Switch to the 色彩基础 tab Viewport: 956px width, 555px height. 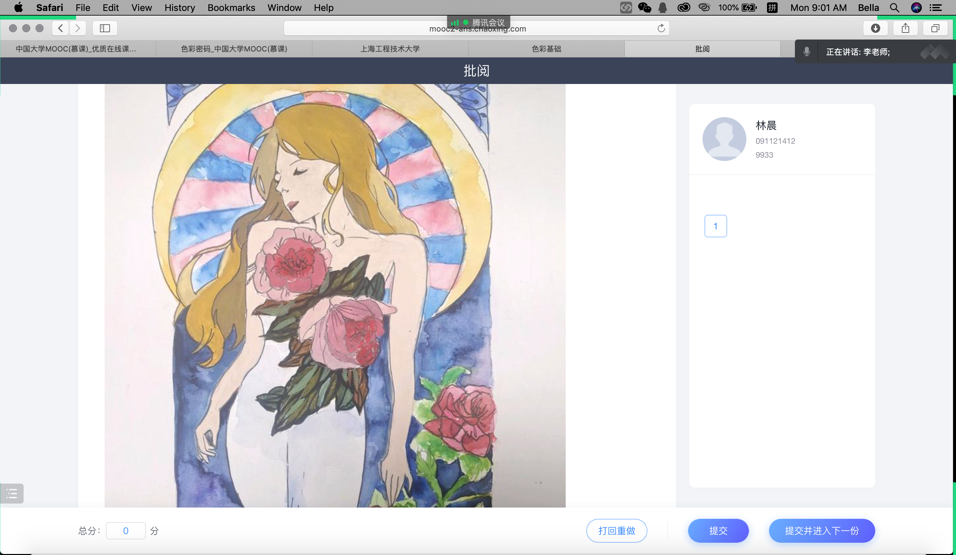(546, 48)
